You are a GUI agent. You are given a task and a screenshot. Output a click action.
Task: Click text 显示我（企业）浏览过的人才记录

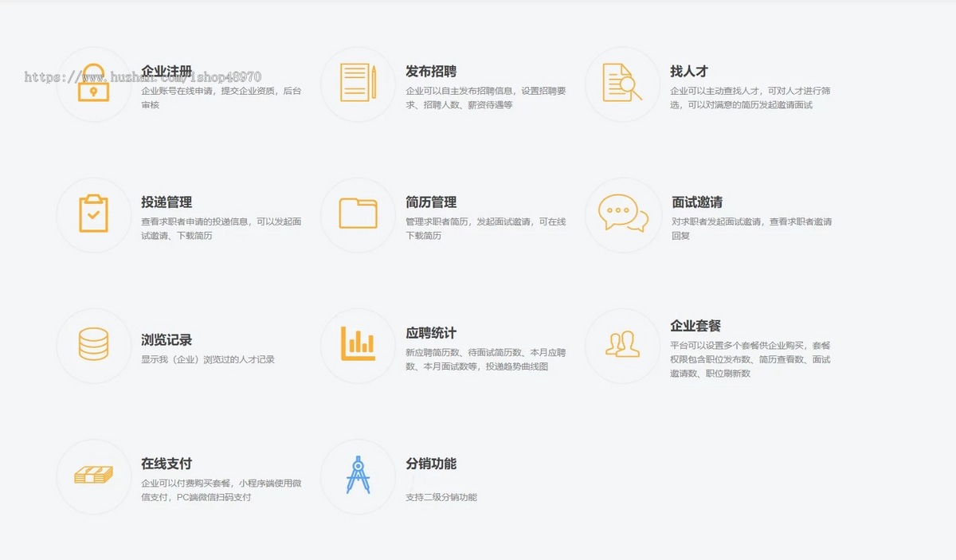[208, 360]
